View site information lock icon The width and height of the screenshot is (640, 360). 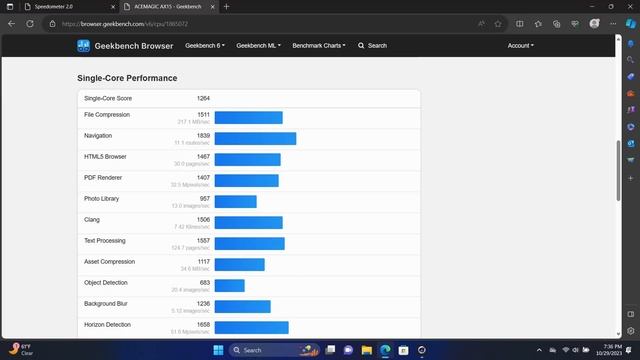coord(52,24)
